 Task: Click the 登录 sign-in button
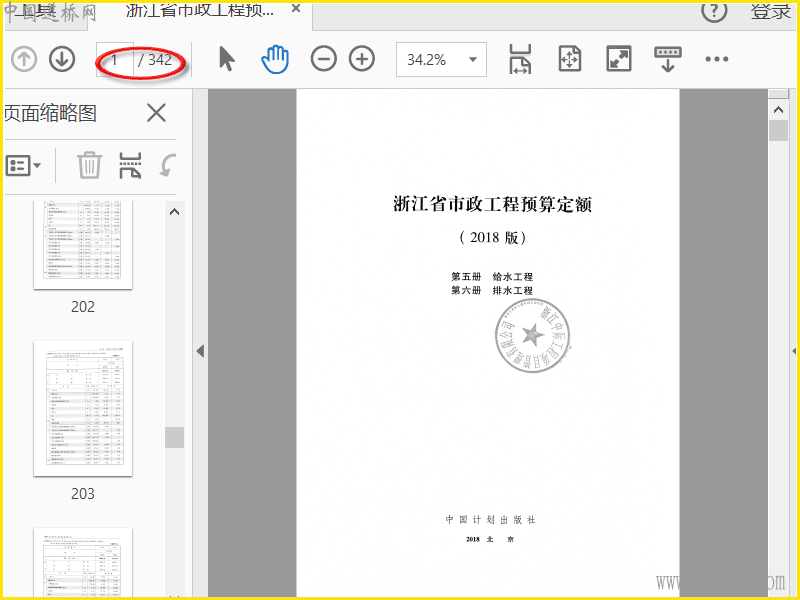coord(770,11)
